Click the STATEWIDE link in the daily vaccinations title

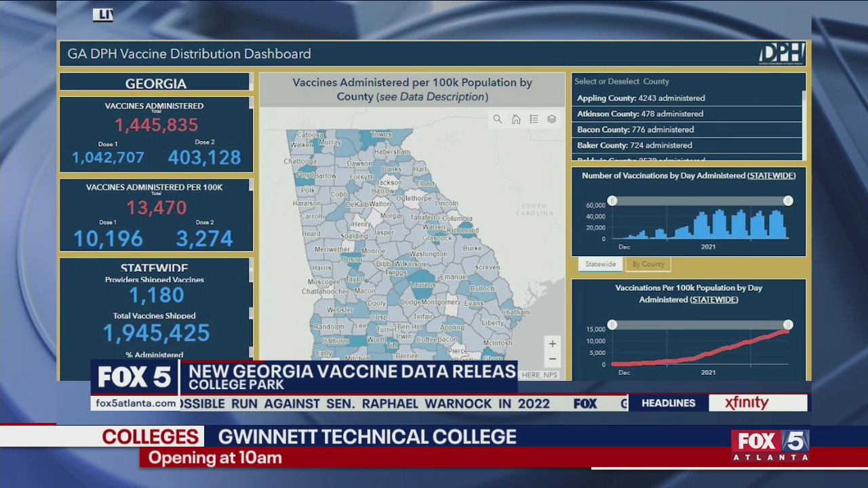(772, 175)
